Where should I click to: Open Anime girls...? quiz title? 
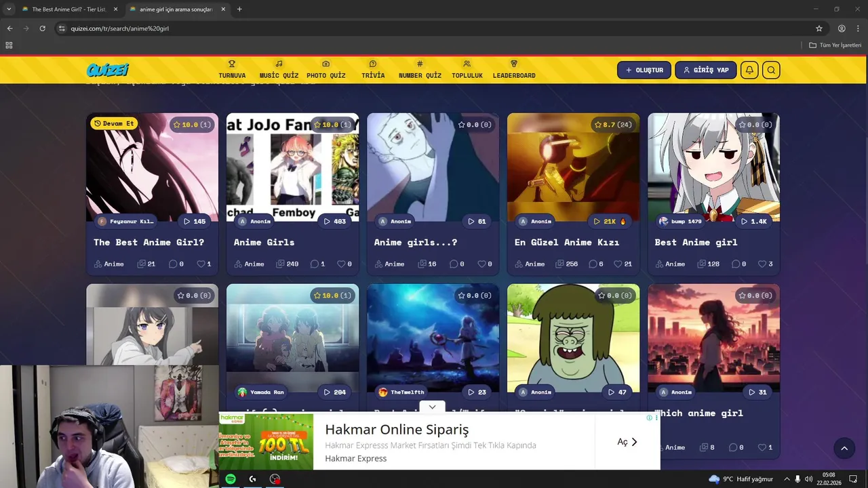pyautogui.click(x=416, y=242)
